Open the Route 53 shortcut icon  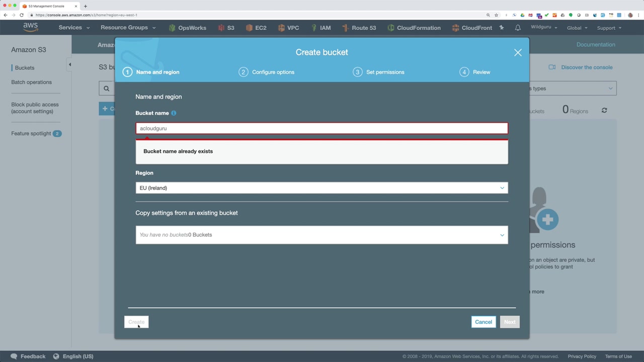[x=345, y=28]
